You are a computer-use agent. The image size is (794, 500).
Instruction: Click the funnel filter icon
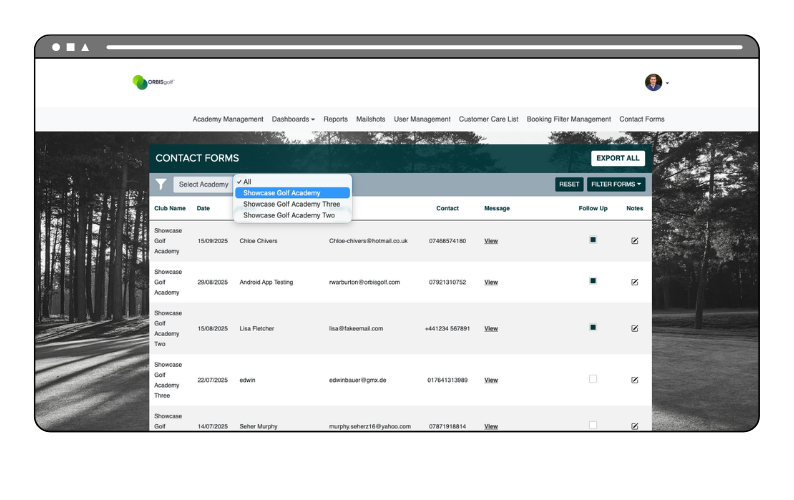(161, 184)
